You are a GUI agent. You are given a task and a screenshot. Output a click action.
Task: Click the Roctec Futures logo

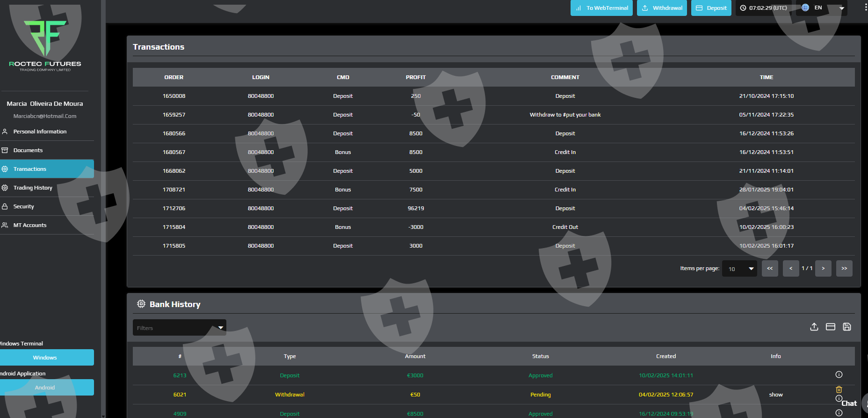point(45,43)
